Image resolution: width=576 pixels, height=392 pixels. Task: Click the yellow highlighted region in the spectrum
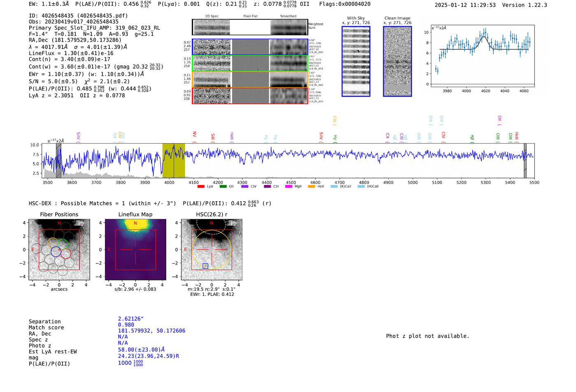[174, 161]
